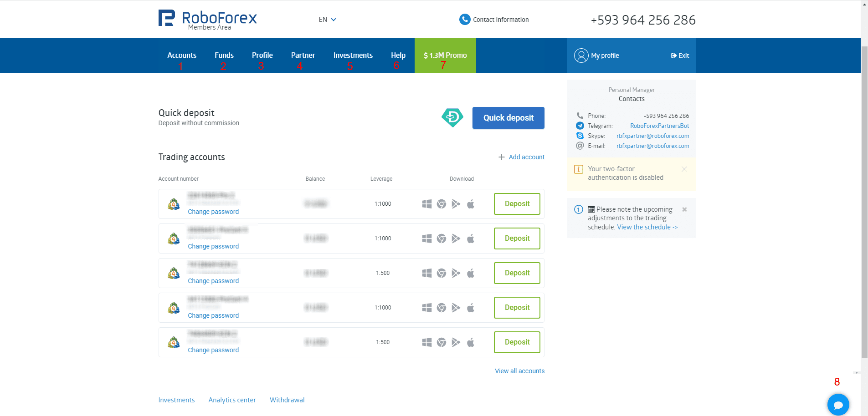Viewport: 868px width, 416px height.
Task: Click Deposit for fourth account row
Action: tap(517, 308)
